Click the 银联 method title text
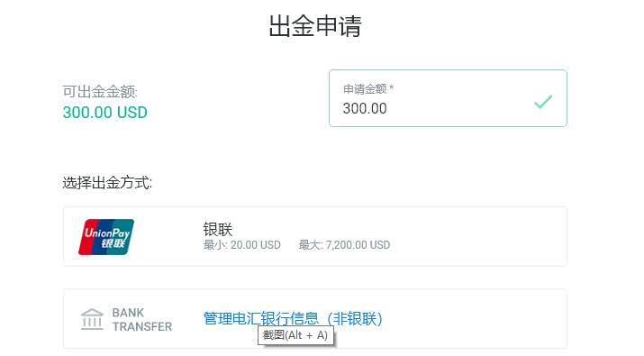The width and height of the screenshot is (644, 356). tap(218, 229)
